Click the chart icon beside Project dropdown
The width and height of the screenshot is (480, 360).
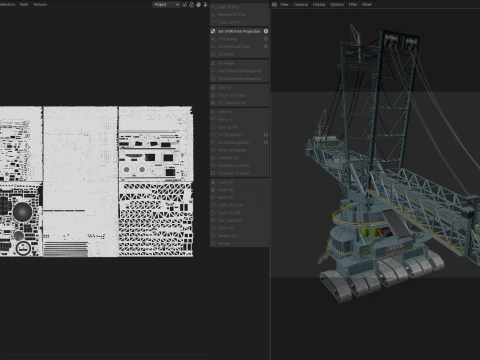tap(184, 5)
